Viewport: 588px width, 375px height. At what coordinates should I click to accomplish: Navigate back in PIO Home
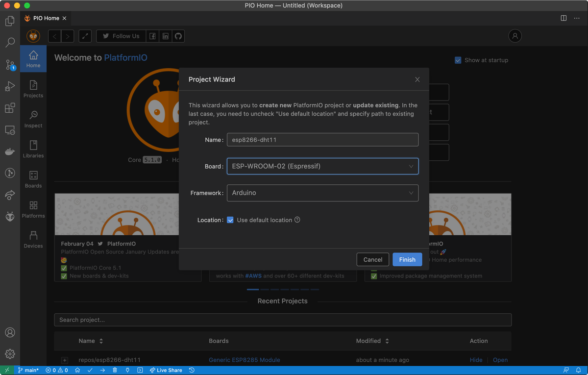(x=55, y=36)
